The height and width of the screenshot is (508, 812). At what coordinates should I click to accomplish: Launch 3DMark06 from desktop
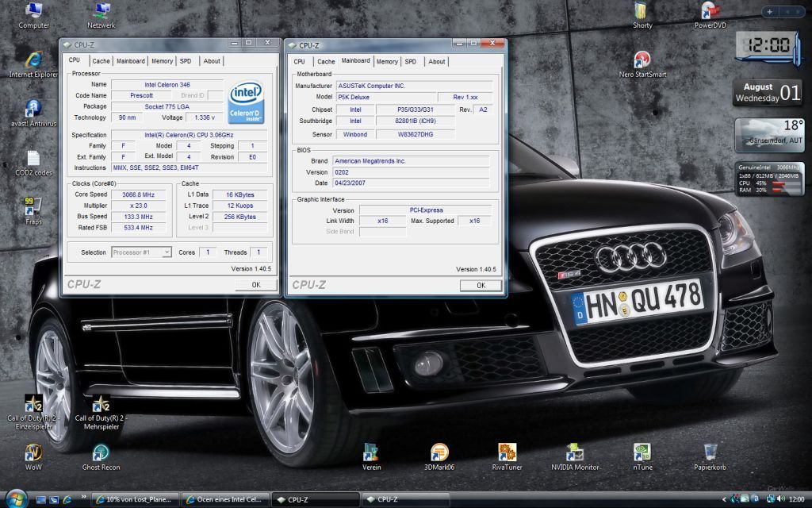(x=439, y=456)
